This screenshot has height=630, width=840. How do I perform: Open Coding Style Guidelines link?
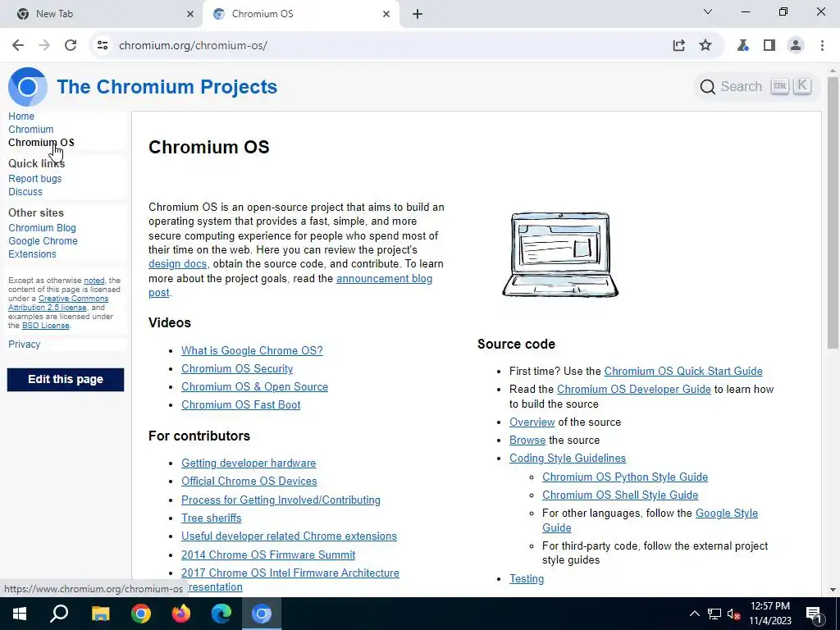tap(568, 459)
